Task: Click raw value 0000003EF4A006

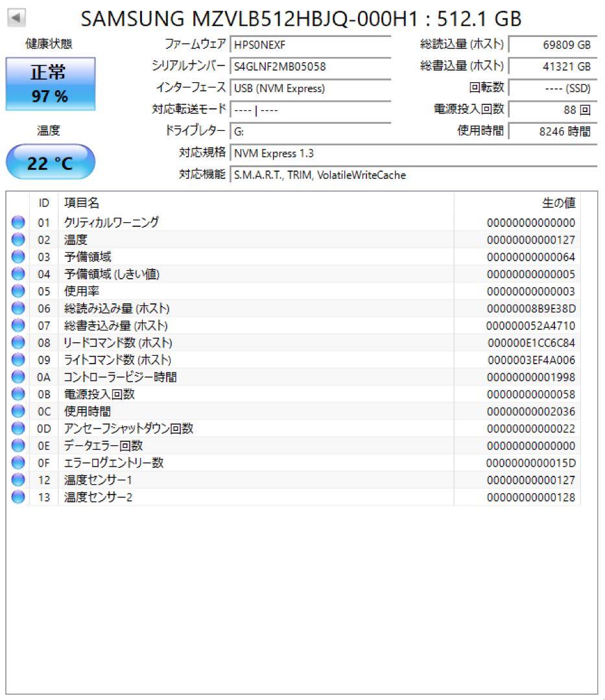Action: point(531,360)
